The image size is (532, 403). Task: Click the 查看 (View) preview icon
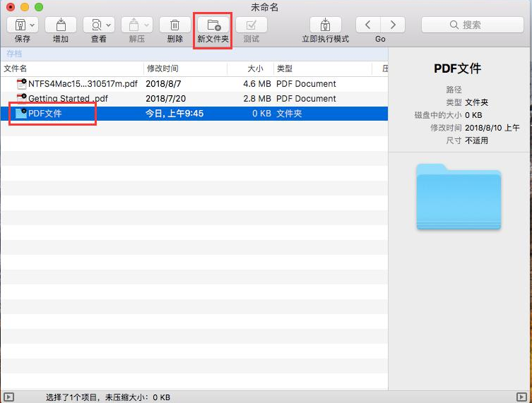[95, 25]
